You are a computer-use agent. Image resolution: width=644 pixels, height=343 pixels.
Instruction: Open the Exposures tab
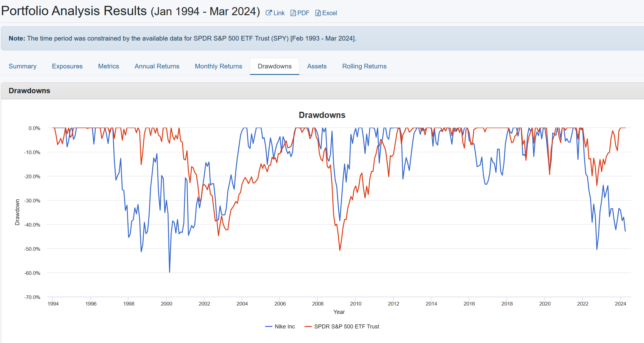coord(67,66)
